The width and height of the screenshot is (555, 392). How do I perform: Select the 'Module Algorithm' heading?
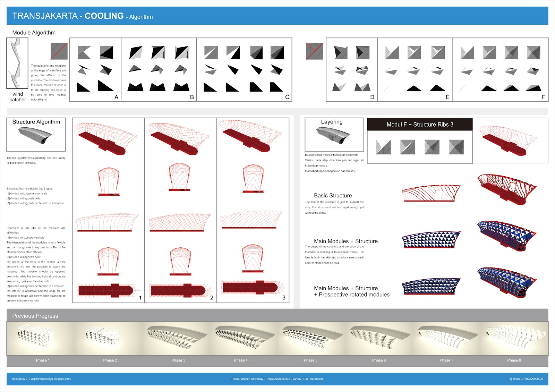click(34, 33)
